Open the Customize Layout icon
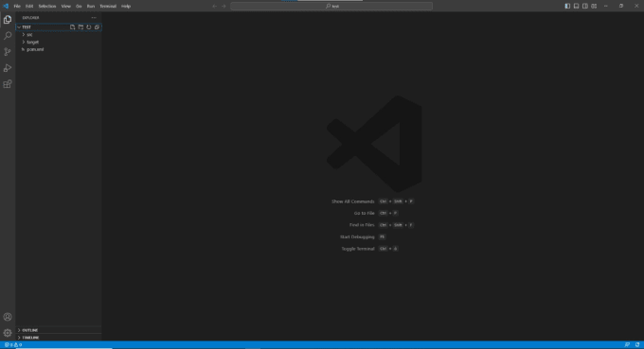The width and height of the screenshot is (644, 349). (594, 7)
